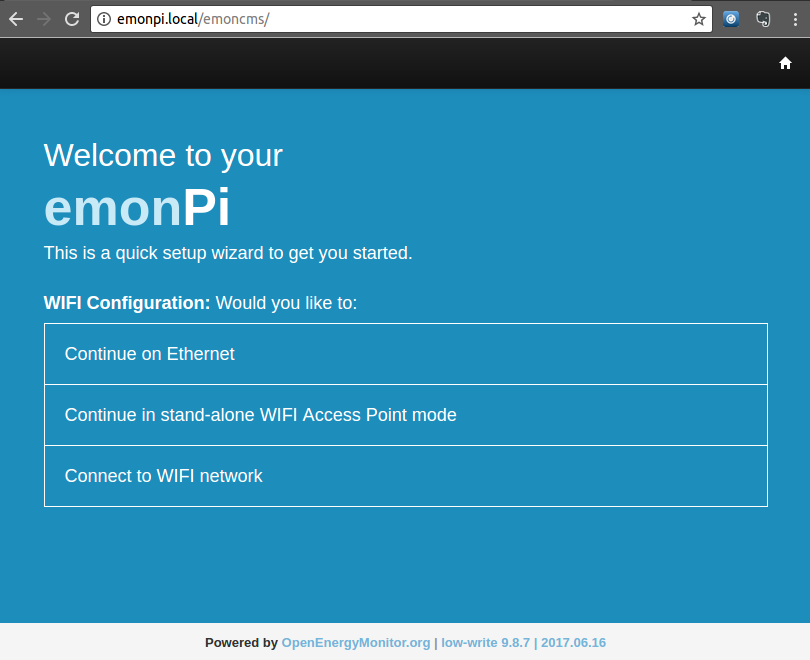Bookmark this page with the star
Viewport: 810px width, 660px height.
(698, 20)
